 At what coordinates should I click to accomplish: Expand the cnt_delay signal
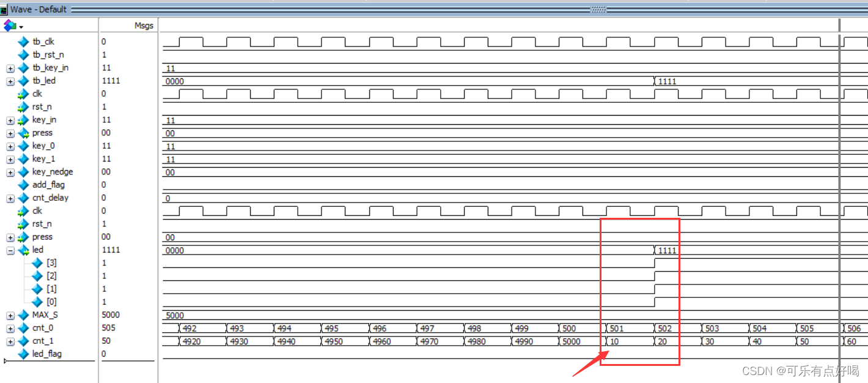click(10, 198)
